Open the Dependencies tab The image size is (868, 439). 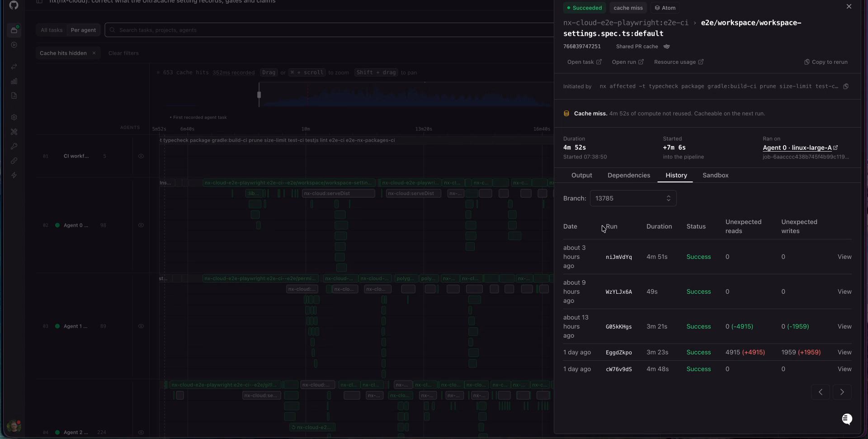(x=628, y=175)
